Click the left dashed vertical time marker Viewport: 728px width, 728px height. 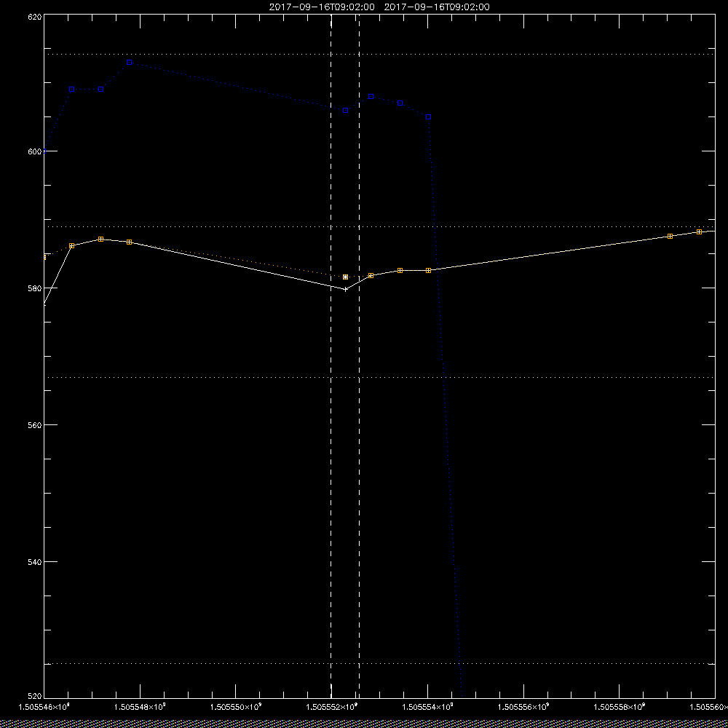click(x=331, y=356)
